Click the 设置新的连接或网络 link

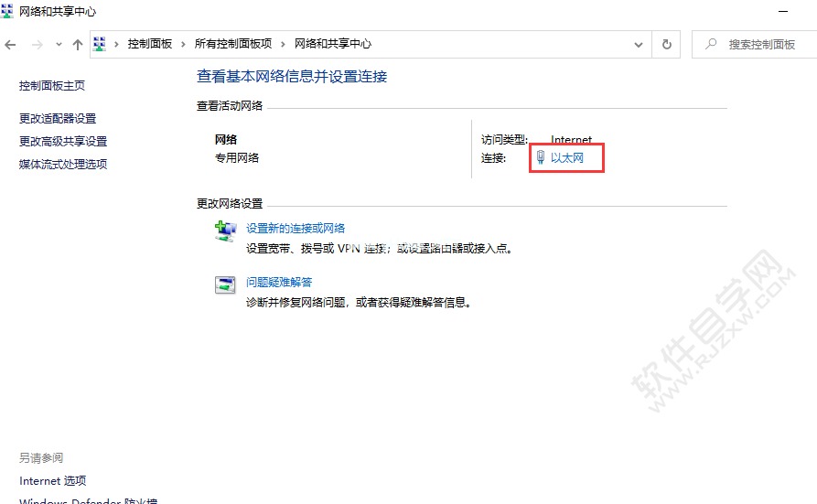coord(296,229)
